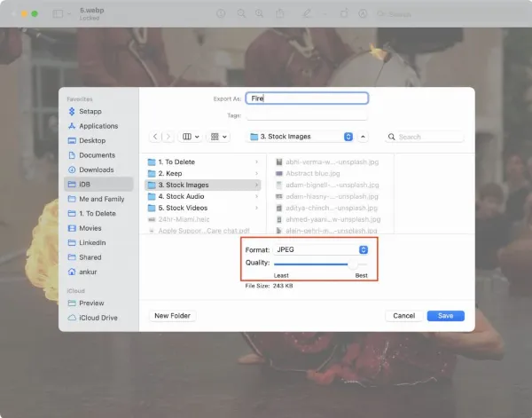This screenshot has height=418, width=532.
Task: Open the Format JPEG dropdown
Action: click(321, 249)
